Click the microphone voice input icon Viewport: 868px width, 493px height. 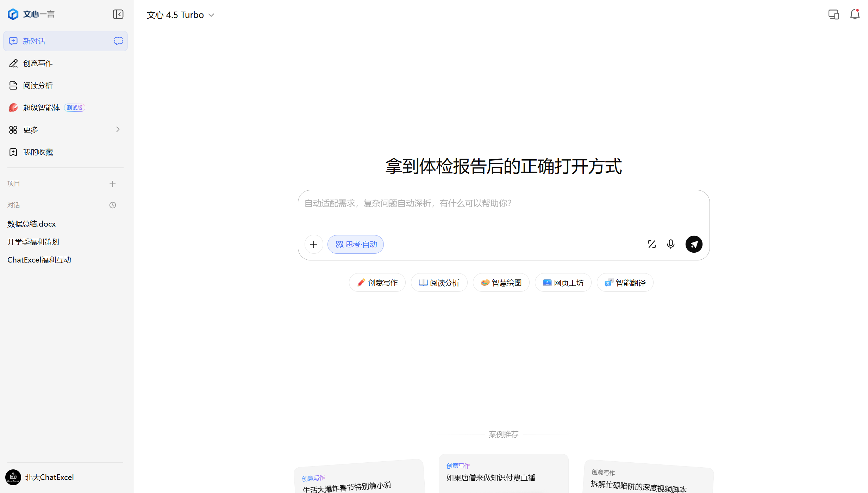[x=671, y=244]
